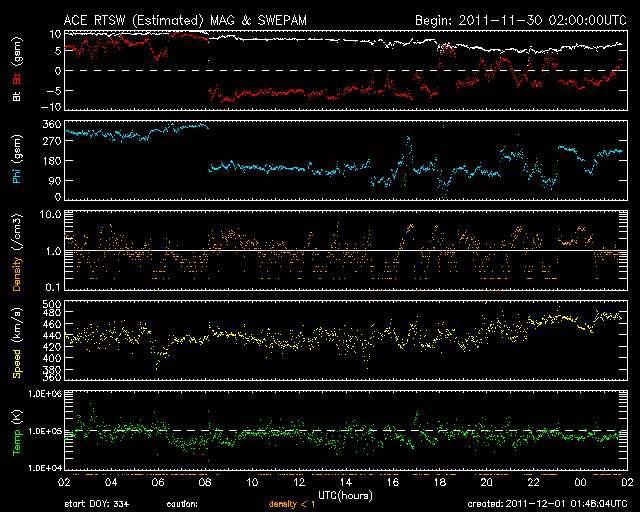Click the solid 1.0 line in Density plot
This screenshot has height=512, width=640.
pyautogui.click(x=346, y=251)
